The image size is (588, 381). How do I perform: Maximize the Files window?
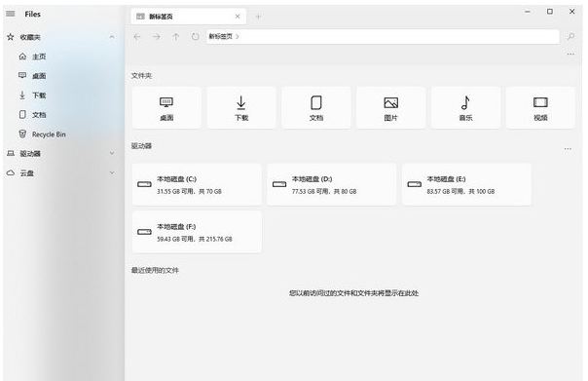(x=550, y=12)
